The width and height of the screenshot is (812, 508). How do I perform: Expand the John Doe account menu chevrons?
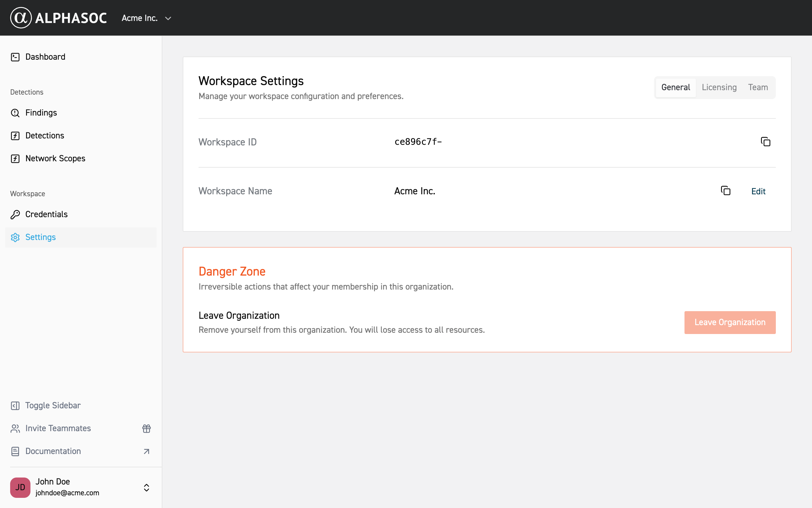point(146,487)
